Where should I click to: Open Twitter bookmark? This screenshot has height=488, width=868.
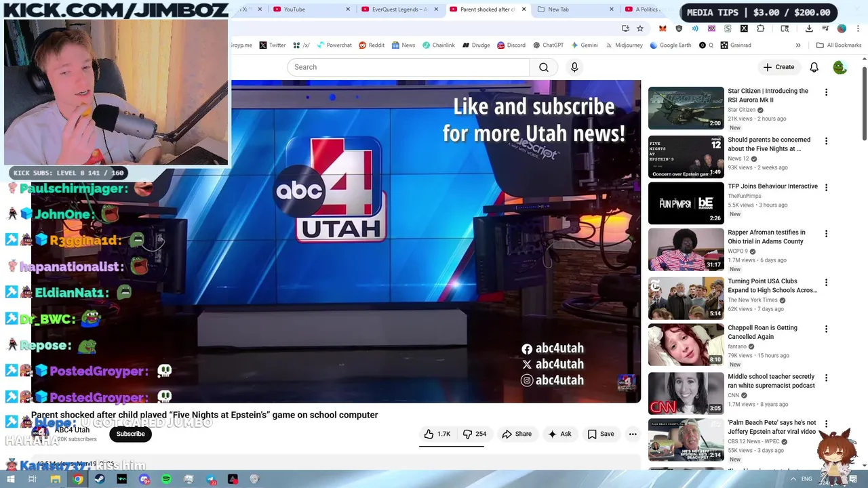coord(272,45)
